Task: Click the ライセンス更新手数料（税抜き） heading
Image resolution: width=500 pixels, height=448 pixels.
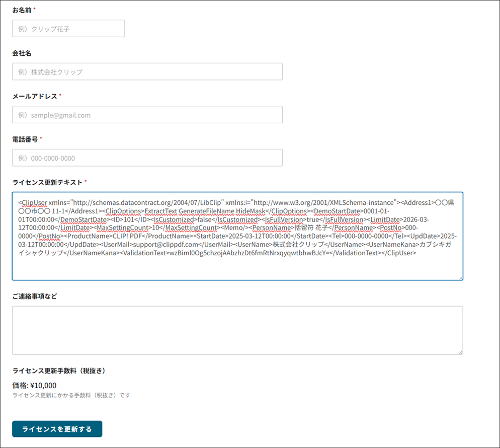Action: pos(58,371)
